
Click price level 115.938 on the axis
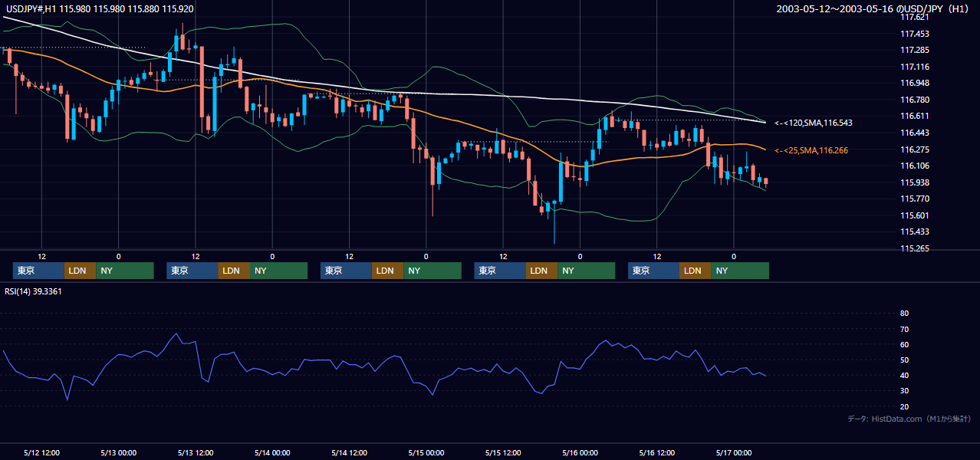(914, 182)
